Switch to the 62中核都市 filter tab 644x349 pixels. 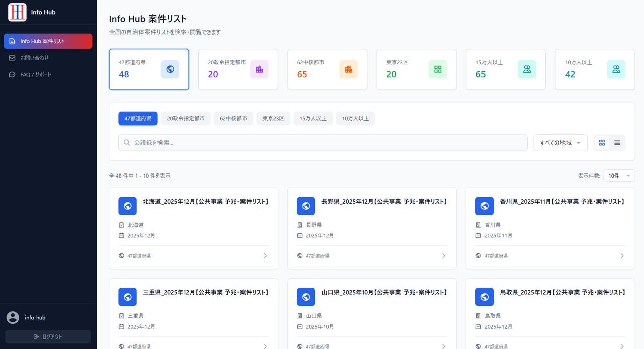point(233,118)
